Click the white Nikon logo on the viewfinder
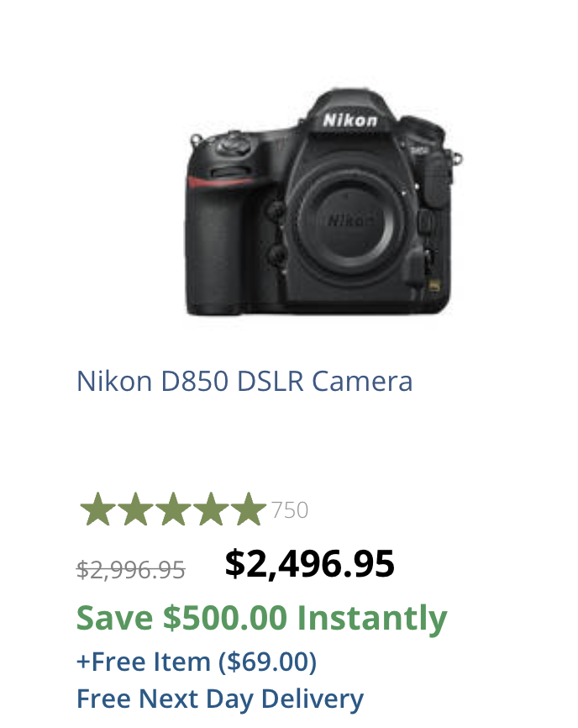Viewport: 578px width, 728px height. tap(350, 119)
